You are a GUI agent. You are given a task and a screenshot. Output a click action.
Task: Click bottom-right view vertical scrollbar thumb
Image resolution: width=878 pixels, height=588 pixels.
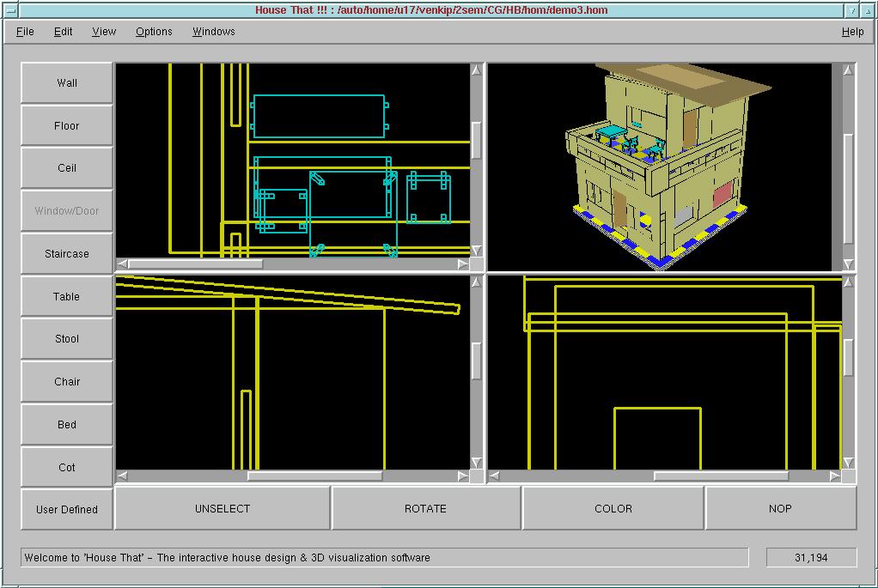(x=848, y=357)
